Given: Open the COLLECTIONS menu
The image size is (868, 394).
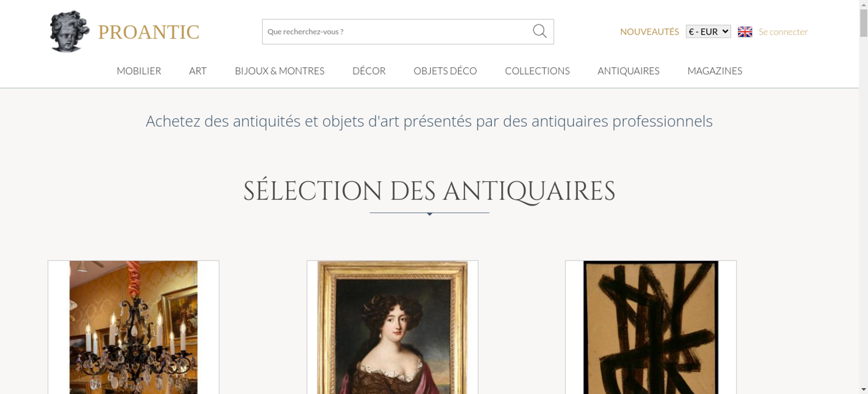Looking at the screenshot, I should click(537, 71).
